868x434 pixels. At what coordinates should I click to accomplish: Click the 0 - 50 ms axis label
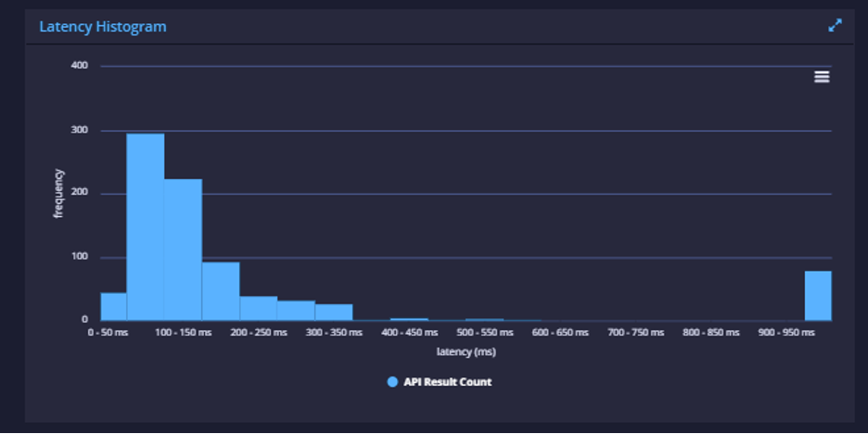[x=108, y=333]
